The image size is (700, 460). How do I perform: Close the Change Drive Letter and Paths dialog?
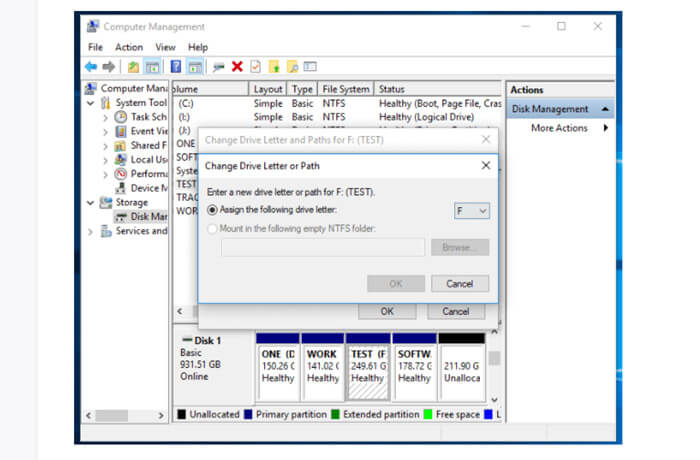(486, 139)
